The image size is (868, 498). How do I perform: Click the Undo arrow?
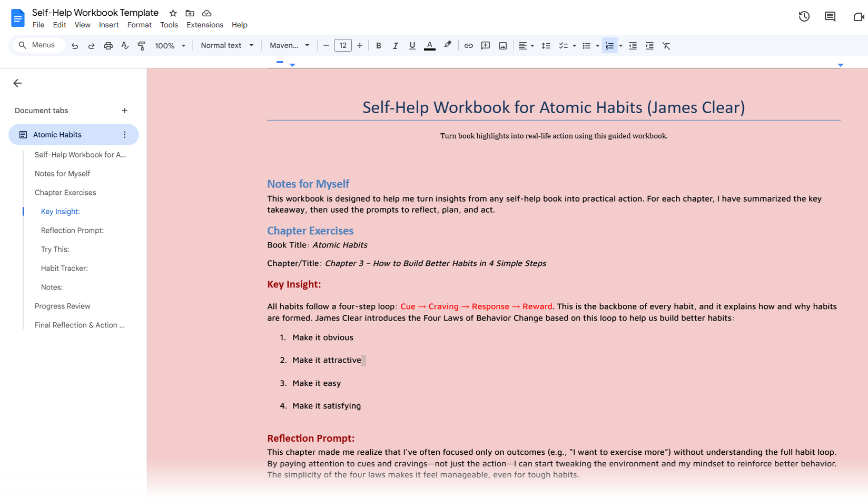pyautogui.click(x=75, y=46)
